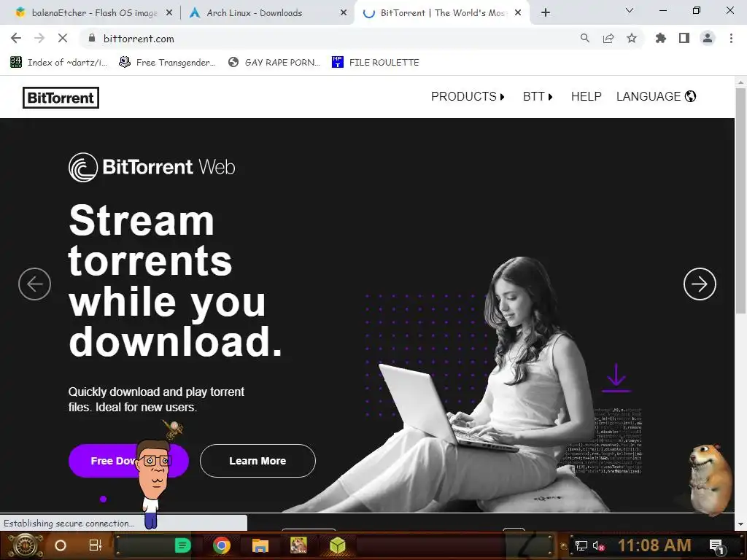747x560 pixels.
Task: Open Google Chrome from the taskbar
Action: pyautogui.click(x=222, y=545)
